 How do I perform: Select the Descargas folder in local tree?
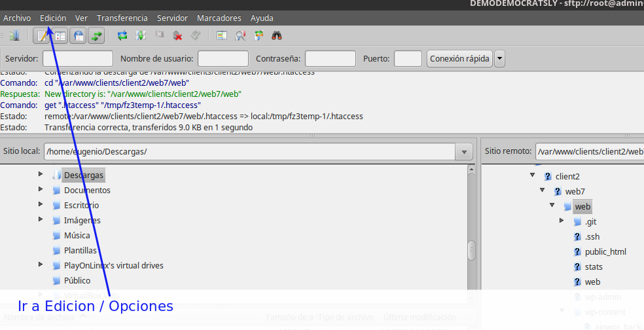pos(84,175)
